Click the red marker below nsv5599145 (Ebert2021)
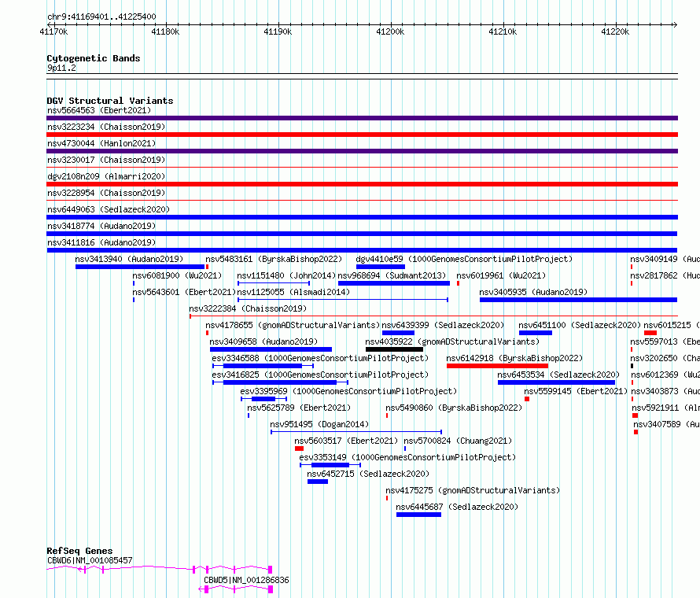The height and width of the screenshot is (598, 700). 527,399
